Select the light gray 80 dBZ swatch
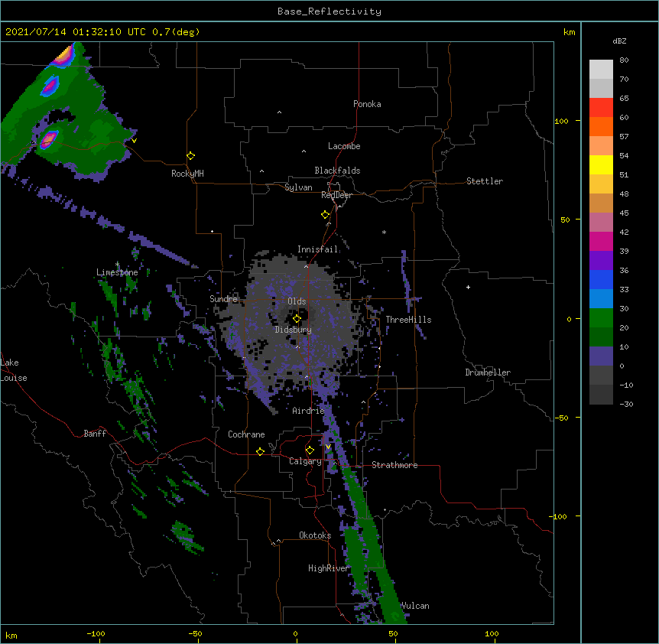The image size is (659, 644). pos(601,70)
